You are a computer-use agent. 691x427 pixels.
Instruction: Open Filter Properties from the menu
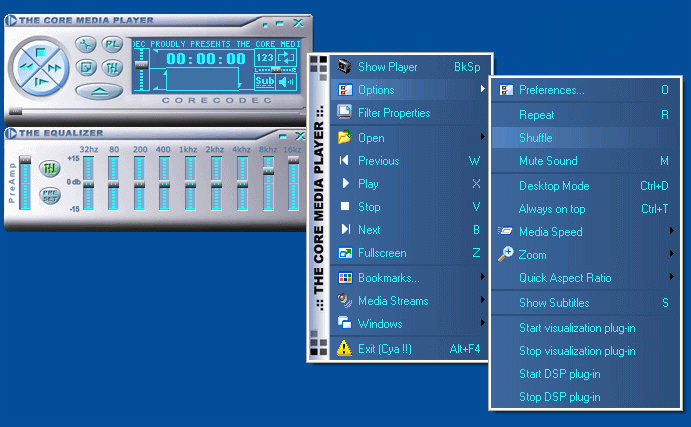[x=411, y=113]
